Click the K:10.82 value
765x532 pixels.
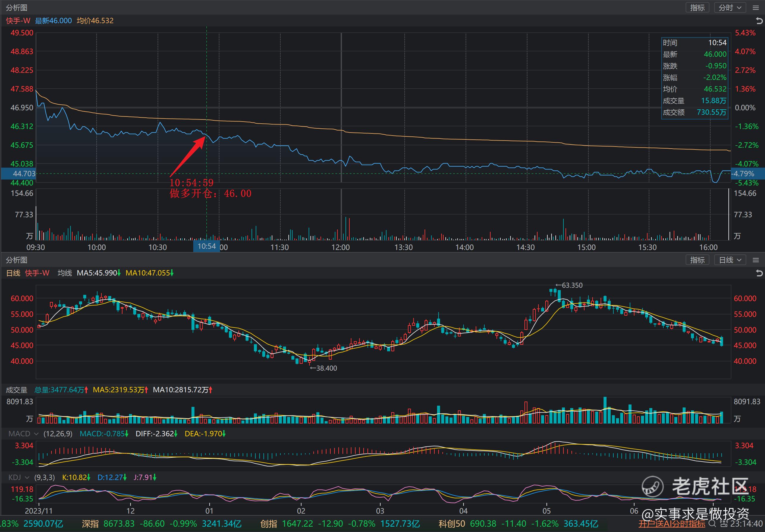point(76,477)
